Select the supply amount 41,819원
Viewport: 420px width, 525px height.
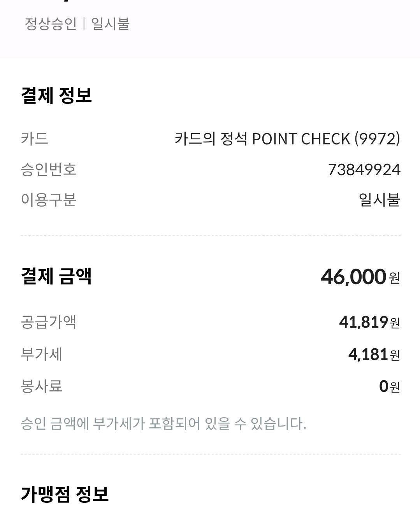[x=370, y=322]
